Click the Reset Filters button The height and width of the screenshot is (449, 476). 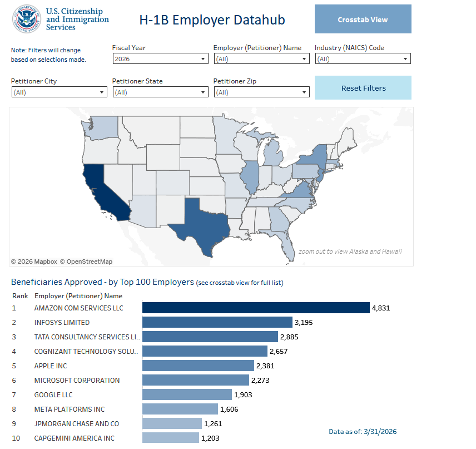pyautogui.click(x=363, y=87)
